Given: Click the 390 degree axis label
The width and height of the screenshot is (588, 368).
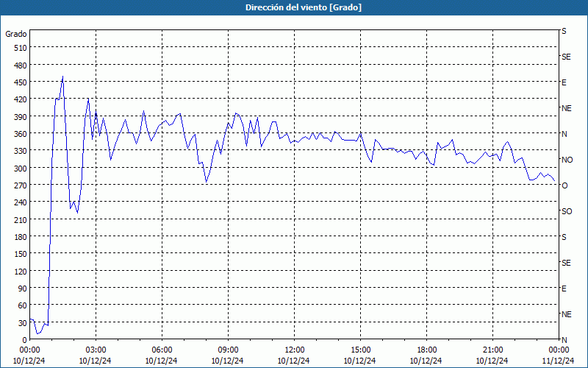Looking at the screenshot, I should point(21,117).
